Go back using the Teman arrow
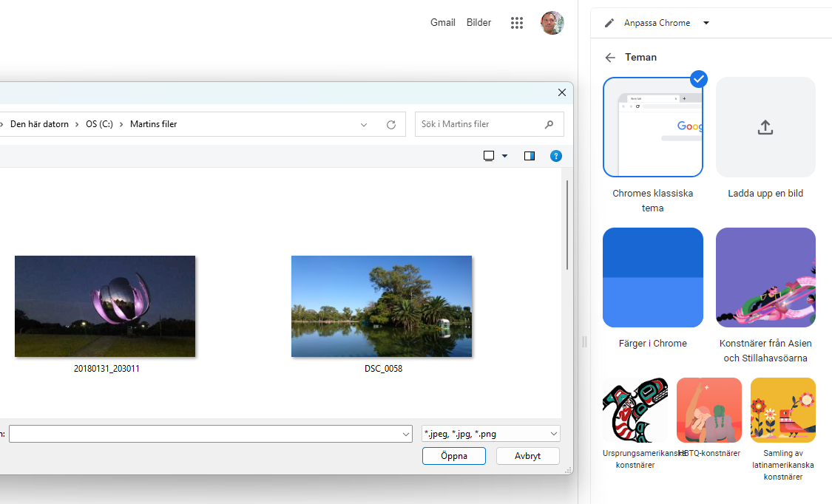 click(610, 57)
